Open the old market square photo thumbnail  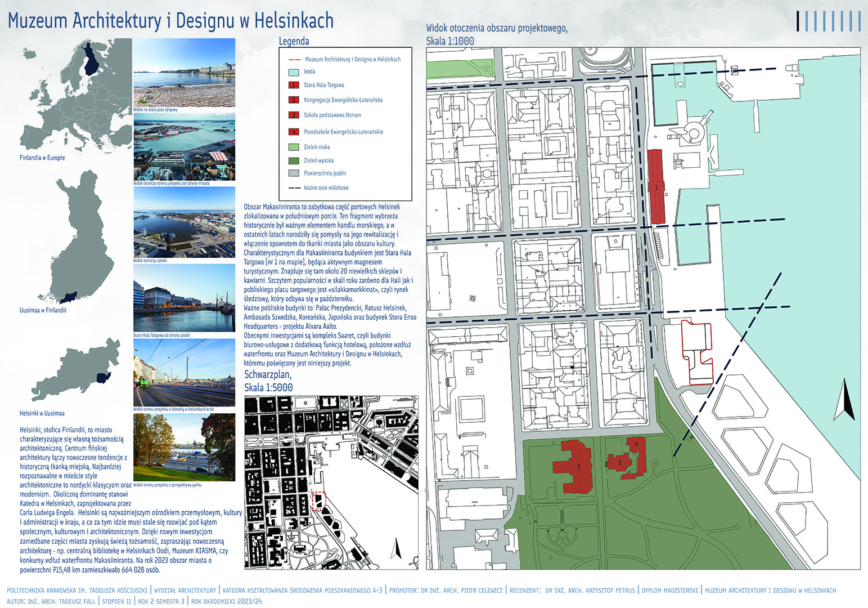pos(184,72)
